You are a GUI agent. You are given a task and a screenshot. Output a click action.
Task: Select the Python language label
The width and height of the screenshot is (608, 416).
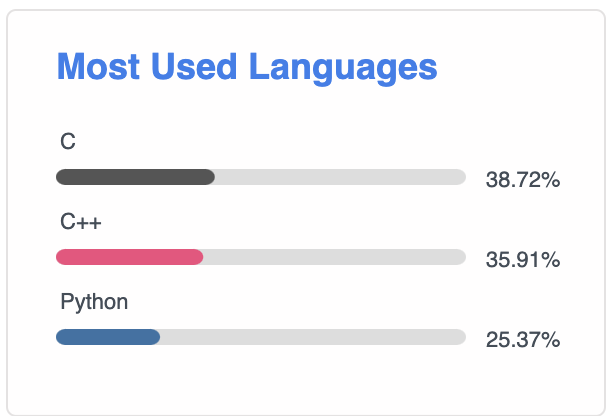click(x=94, y=302)
